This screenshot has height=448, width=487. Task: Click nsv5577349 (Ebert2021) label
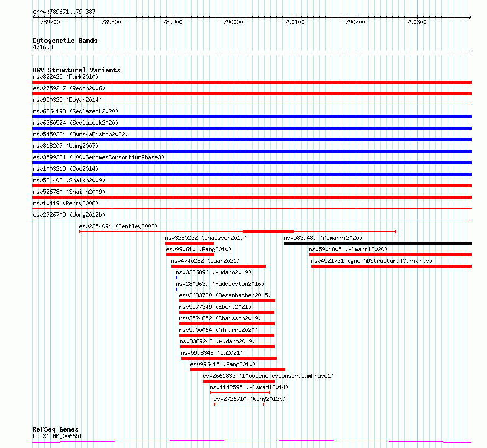[215, 307]
